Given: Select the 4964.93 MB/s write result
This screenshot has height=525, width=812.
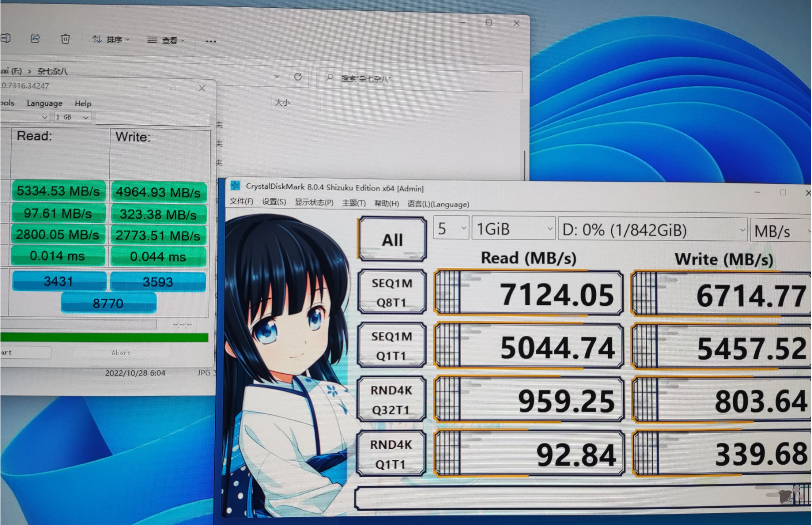Looking at the screenshot, I should [158, 192].
